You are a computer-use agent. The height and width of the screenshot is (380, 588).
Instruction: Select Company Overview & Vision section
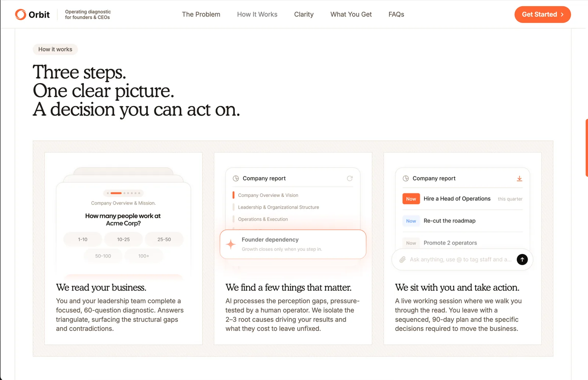(x=268, y=195)
